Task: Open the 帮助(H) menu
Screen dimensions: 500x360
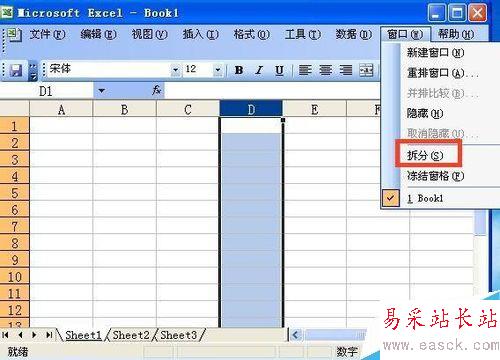Action: (x=456, y=34)
